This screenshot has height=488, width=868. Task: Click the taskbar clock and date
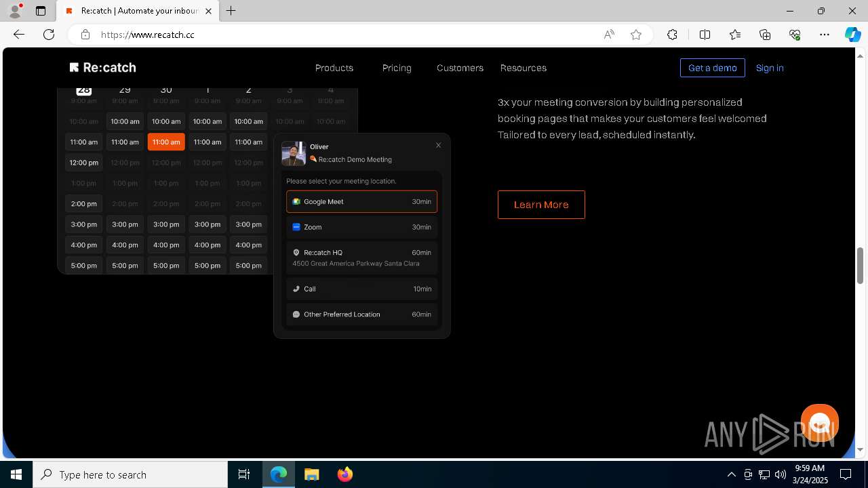(810, 474)
